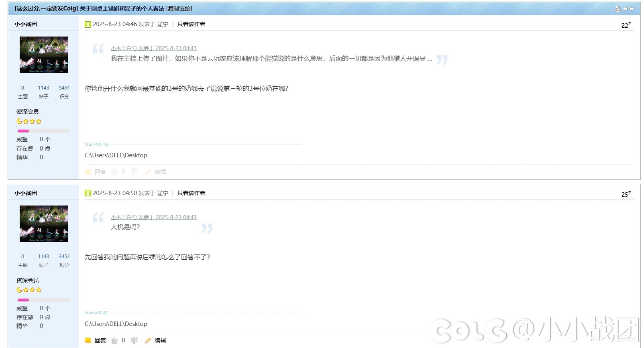Click 存在感 0 点 on post 22
Viewport: 644px width, 348px height.
tap(33, 149)
